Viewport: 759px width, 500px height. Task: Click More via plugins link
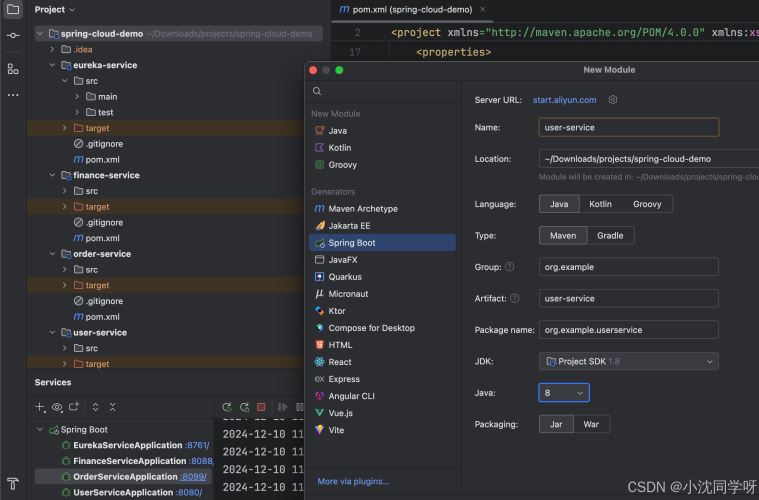[353, 481]
